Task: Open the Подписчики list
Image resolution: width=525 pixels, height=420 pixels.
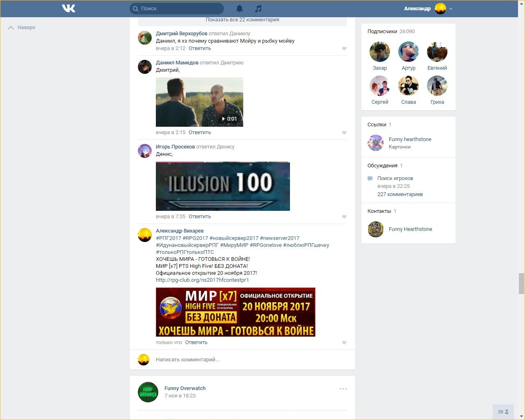Action: (x=391, y=32)
